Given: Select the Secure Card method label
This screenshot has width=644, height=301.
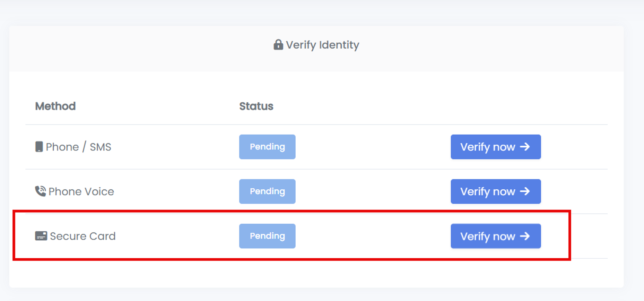Looking at the screenshot, I should 82,236.
